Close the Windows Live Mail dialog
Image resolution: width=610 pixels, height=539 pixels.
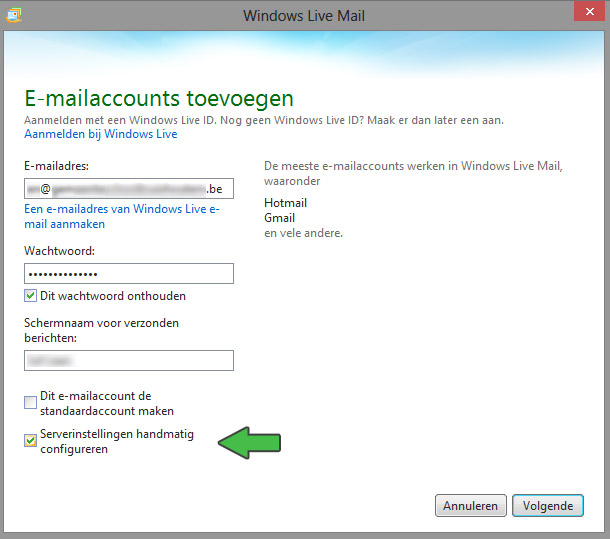click(589, 11)
